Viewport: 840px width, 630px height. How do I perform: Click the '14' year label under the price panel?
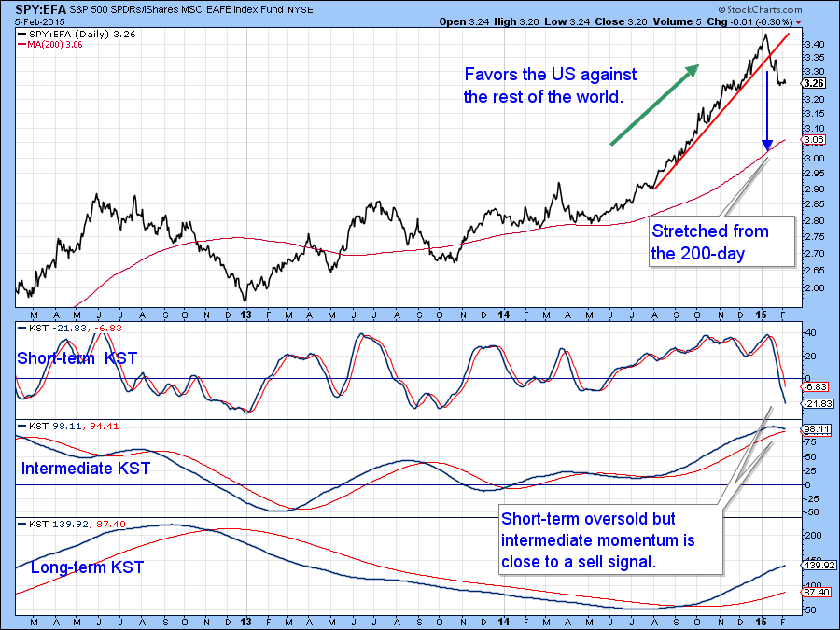[504, 315]
